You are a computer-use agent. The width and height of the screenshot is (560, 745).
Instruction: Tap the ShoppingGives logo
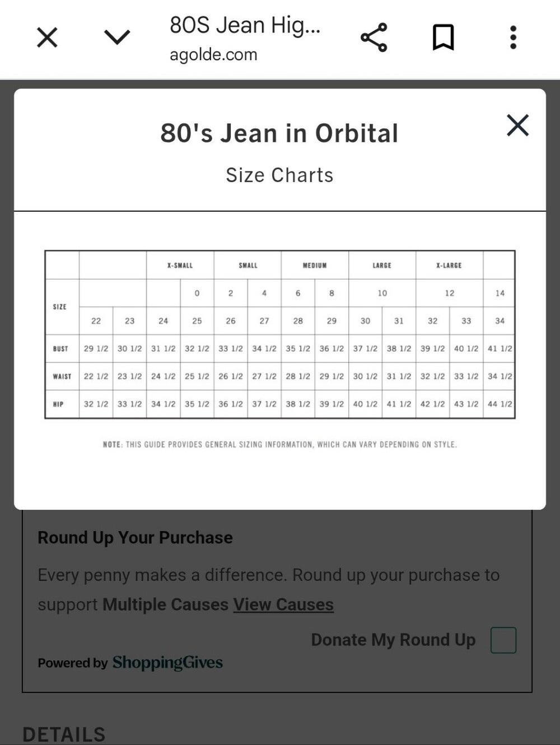point(167,663)
